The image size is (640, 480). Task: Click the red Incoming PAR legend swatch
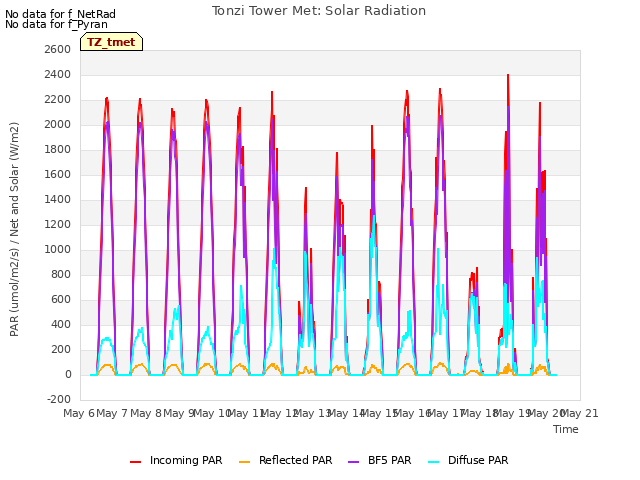pos(136,462)
